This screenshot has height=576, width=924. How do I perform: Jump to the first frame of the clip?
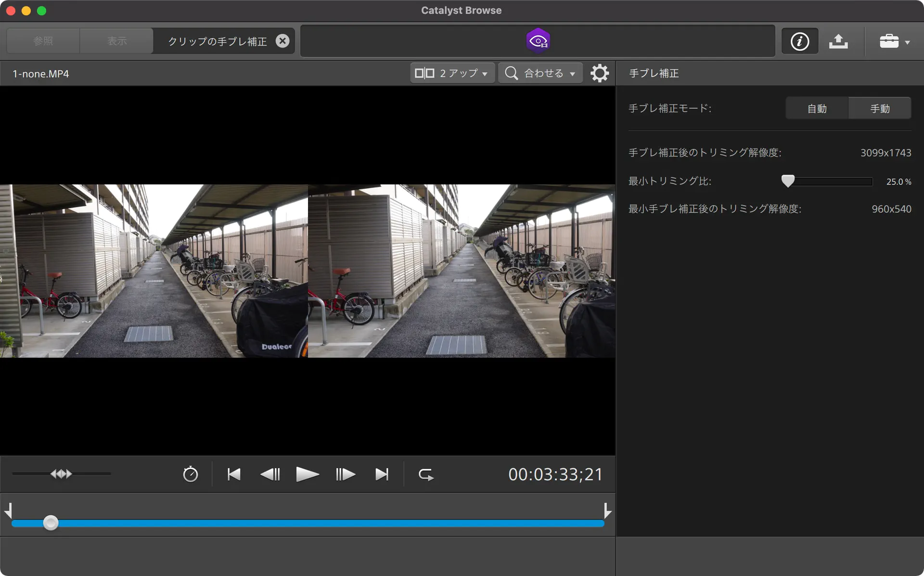pyautogui.click(x=233, y=474)
